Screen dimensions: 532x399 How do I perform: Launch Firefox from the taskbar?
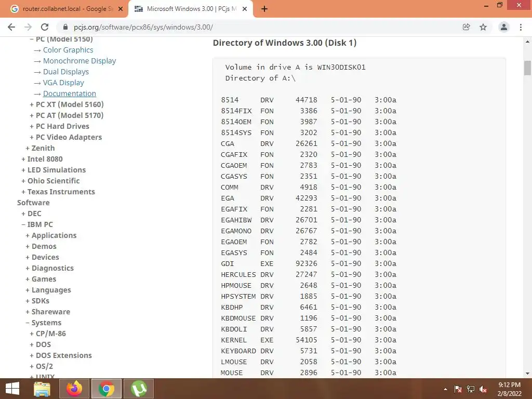(x=74, y=389)
